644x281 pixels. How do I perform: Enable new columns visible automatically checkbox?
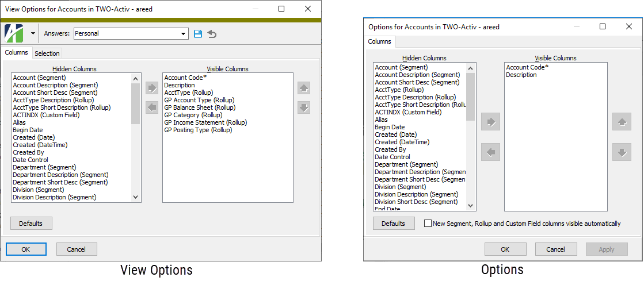pos(428,224)
